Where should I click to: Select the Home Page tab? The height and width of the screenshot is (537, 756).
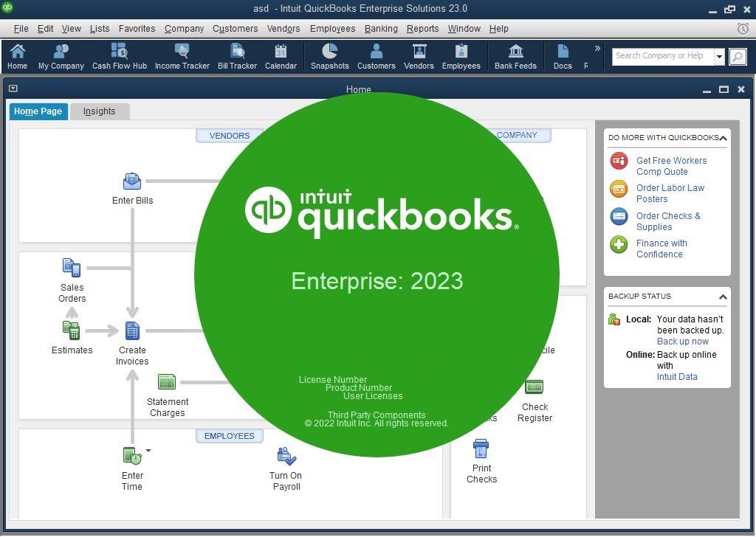pyautogui.click(x=38, y=111)
